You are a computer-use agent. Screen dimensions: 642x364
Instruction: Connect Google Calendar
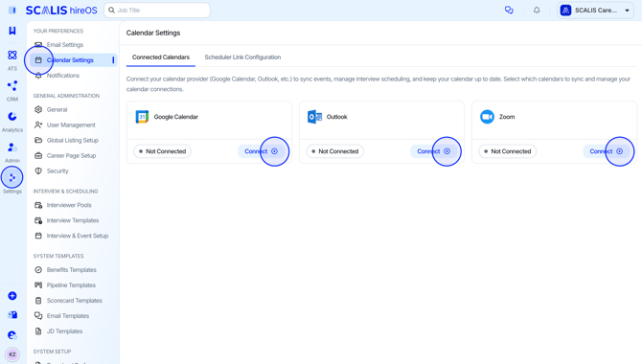[262, 151]
